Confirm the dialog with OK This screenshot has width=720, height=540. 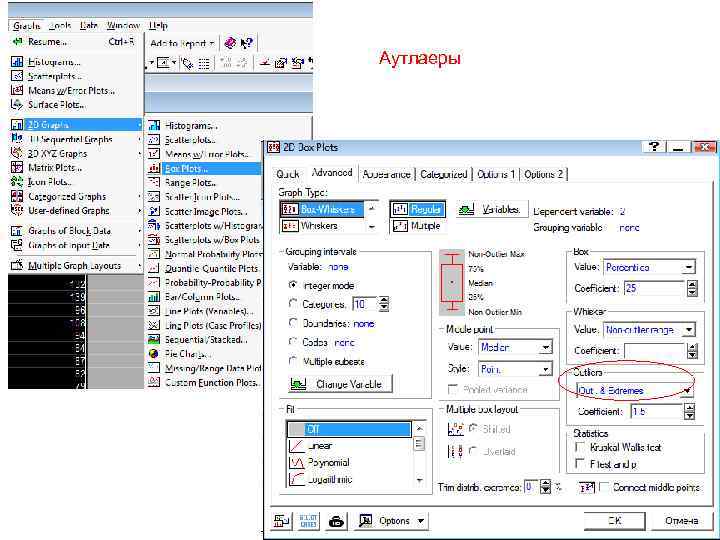[615, 521]
